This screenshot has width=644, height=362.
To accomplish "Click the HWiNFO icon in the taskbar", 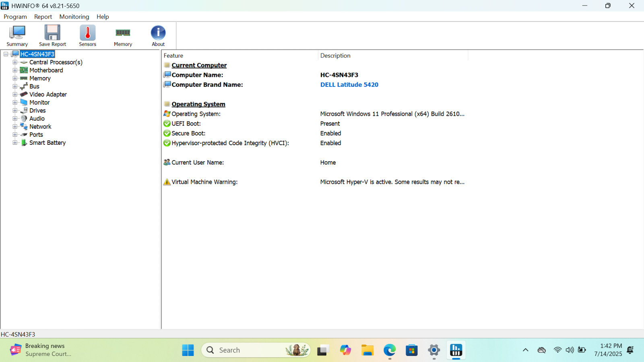I will (x=456, y=350).
